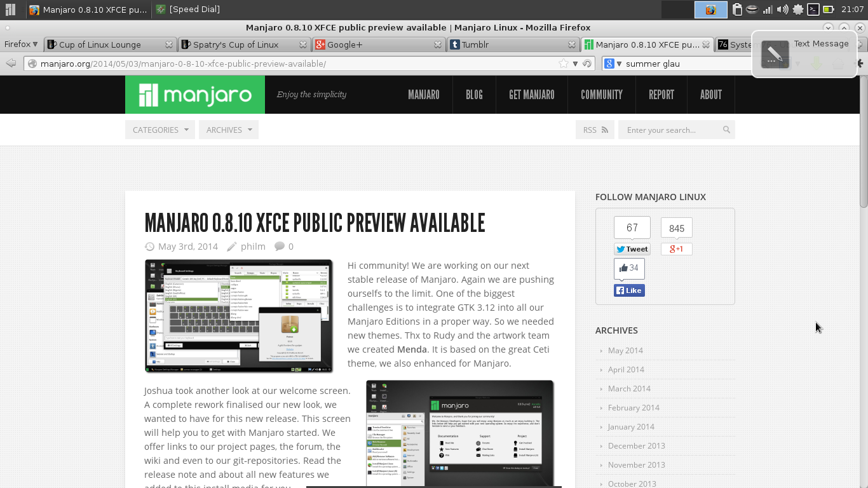Click the RSS feed button
868x488 pixels.
595,130
